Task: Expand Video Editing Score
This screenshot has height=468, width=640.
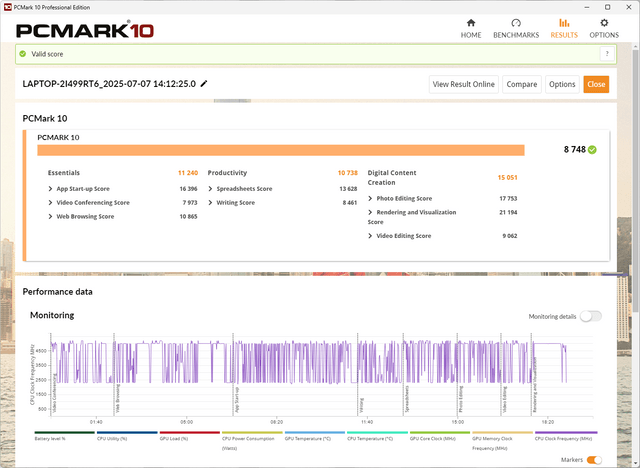Action: [x=370, y=236]
